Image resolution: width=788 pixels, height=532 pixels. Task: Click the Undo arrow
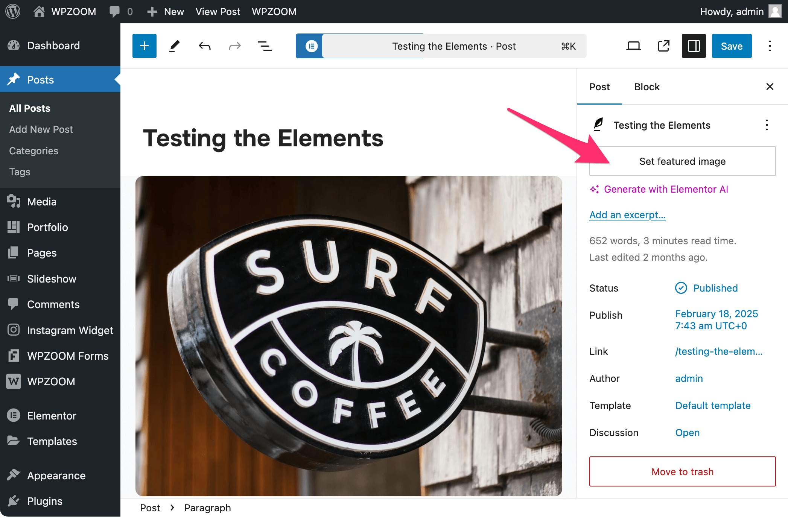[x=204, y=46]
